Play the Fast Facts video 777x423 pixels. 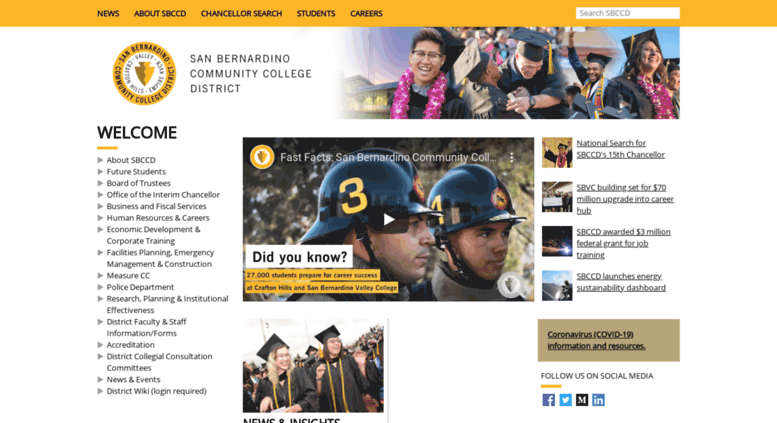388,219
